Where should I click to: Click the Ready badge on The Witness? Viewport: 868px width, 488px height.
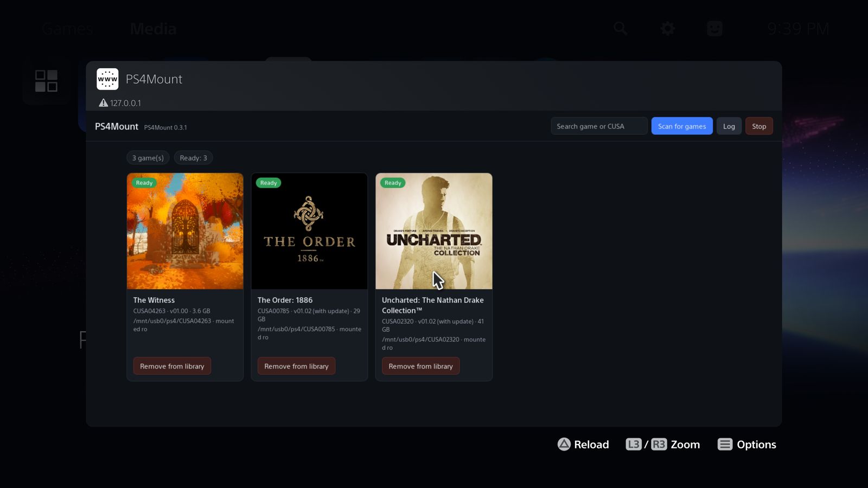point(144,183)
